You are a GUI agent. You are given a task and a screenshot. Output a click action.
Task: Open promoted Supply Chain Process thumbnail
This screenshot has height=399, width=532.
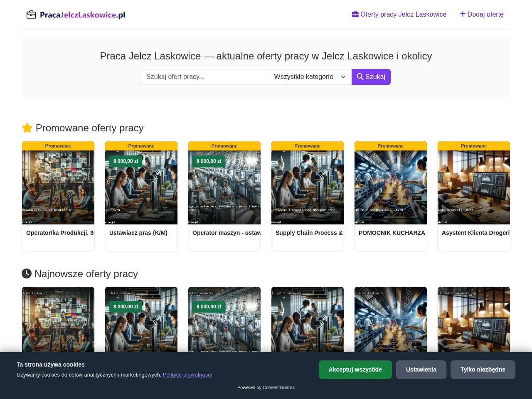(308, 187)
